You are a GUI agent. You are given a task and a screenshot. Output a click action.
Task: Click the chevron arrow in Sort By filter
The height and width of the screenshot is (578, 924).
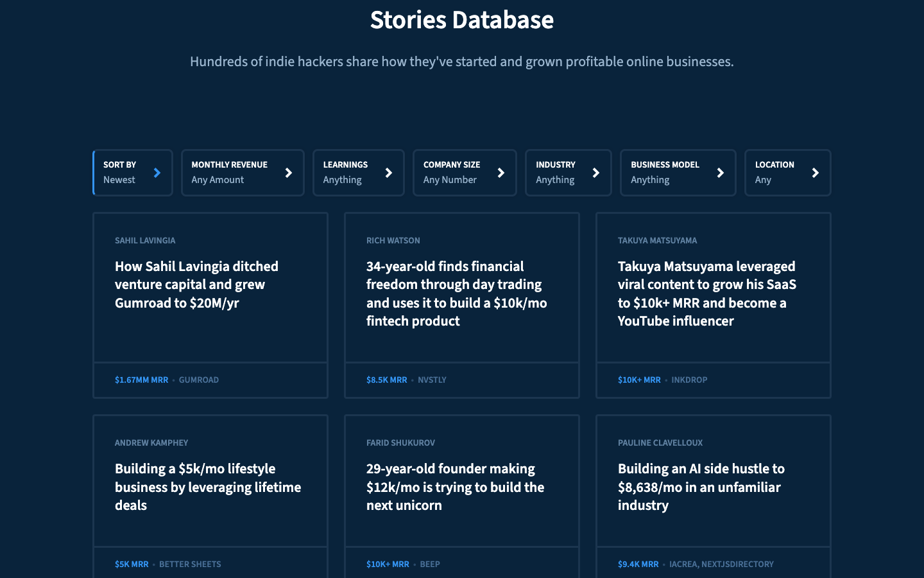click(x=157, y=173)
